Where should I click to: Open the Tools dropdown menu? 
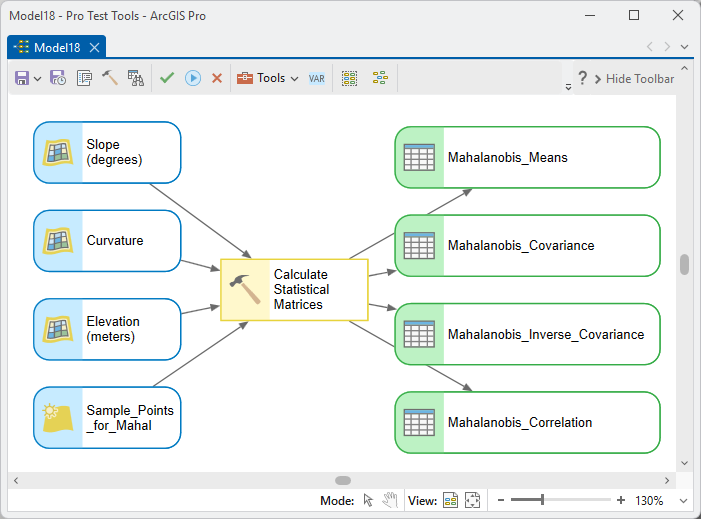pyautogui.click(x=267, y=78)
